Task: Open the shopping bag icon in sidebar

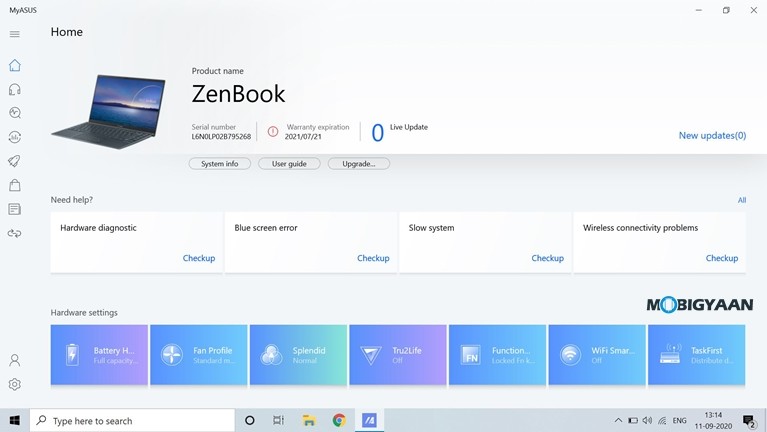Action: pos(15,185)
